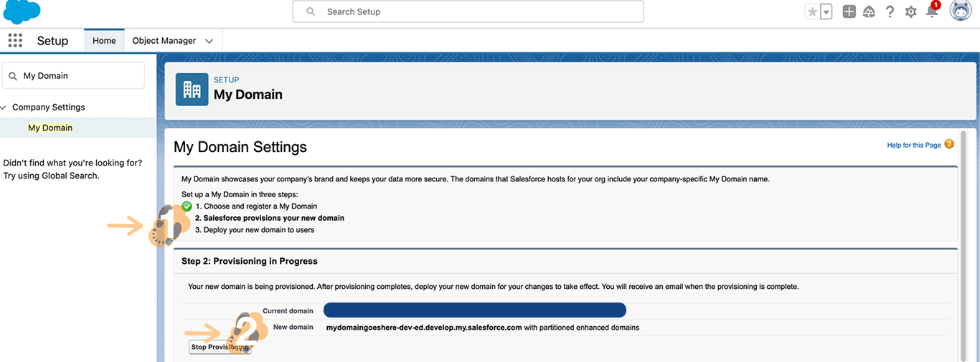Collapse the Company Settings section

point(5,108)
